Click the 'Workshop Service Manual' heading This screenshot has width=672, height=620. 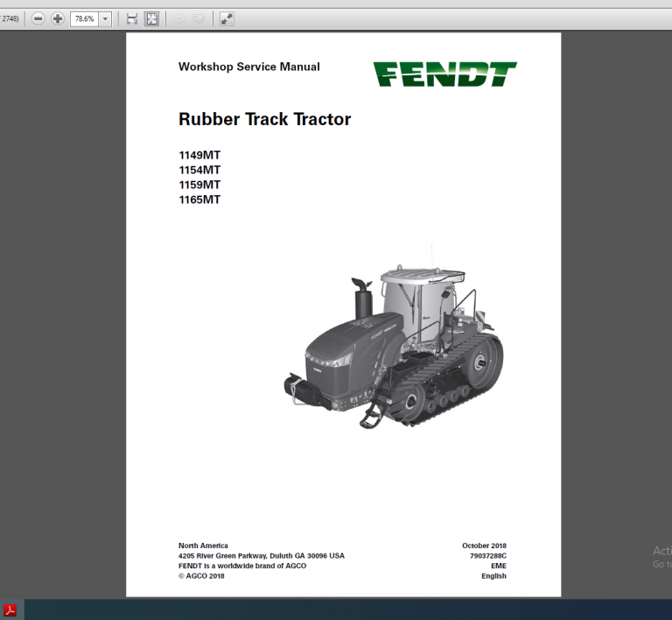(x=249, y=67)
